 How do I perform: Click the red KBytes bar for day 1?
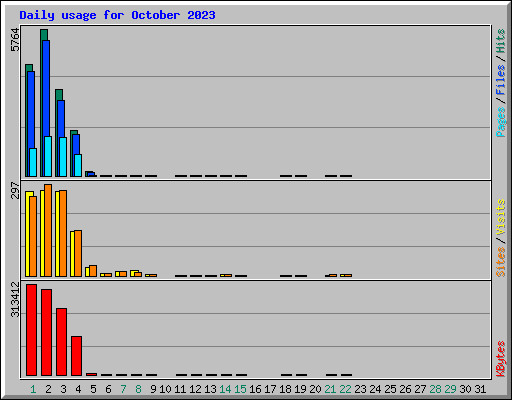point(32,330)
